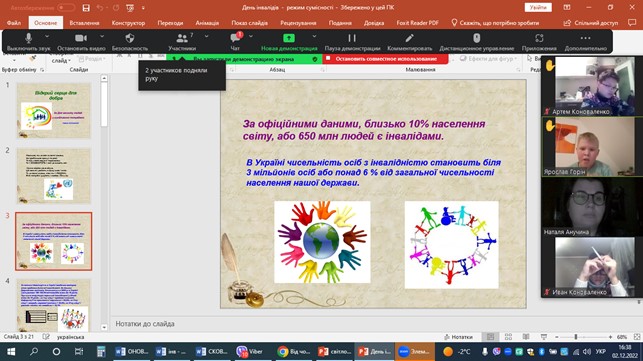The image size is (643, 361).
Task: Click the Спільний доступ share button
Action: coord(591,23)
